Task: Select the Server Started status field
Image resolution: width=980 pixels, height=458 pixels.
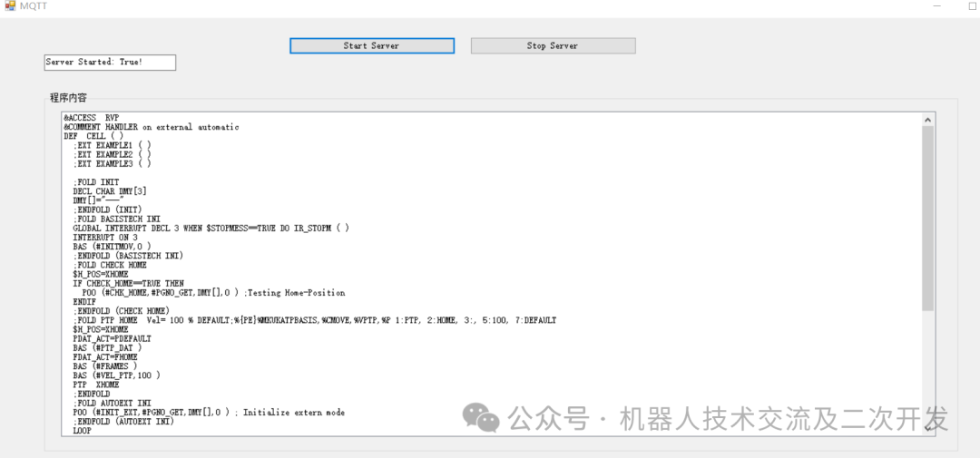Action: tap(110, 63)
